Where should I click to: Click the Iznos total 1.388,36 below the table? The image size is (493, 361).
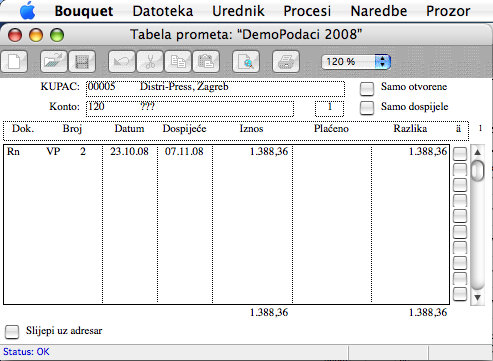(269, 313)
